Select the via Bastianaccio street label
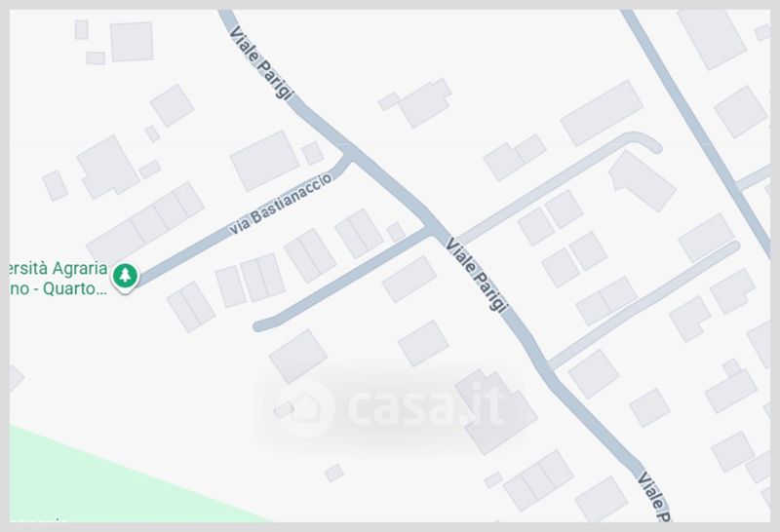The height and width of the screenshot is (532, 780). [x=281, y=204]
